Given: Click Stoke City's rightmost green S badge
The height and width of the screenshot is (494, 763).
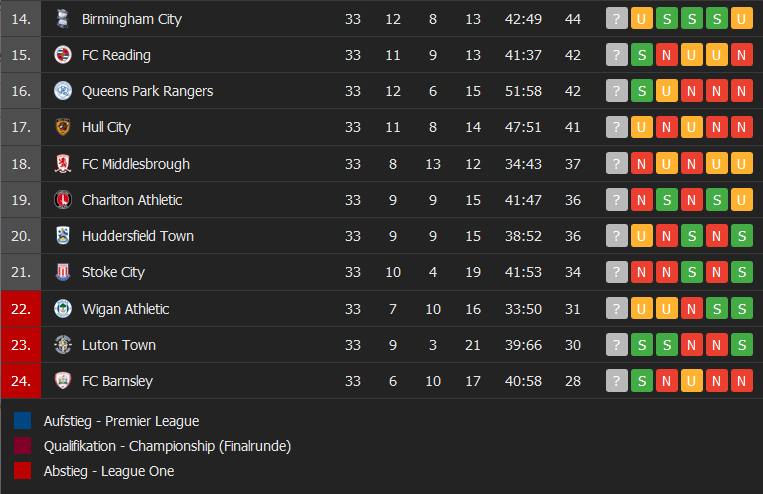Looking at the screenshot, I should point(742,272).
